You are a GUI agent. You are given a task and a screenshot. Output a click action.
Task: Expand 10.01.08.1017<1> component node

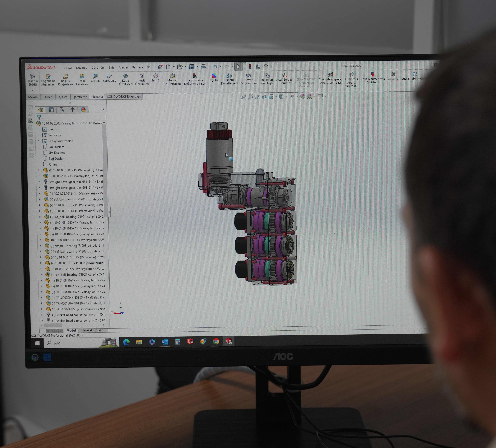pyautogui.click(x=40, y=240)
